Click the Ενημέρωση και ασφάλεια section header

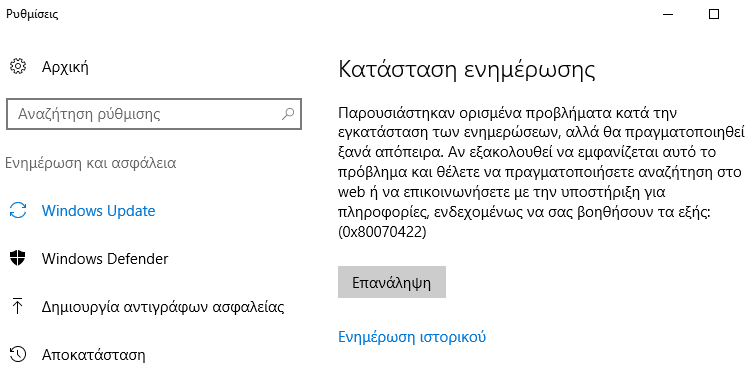click(91, 163)
